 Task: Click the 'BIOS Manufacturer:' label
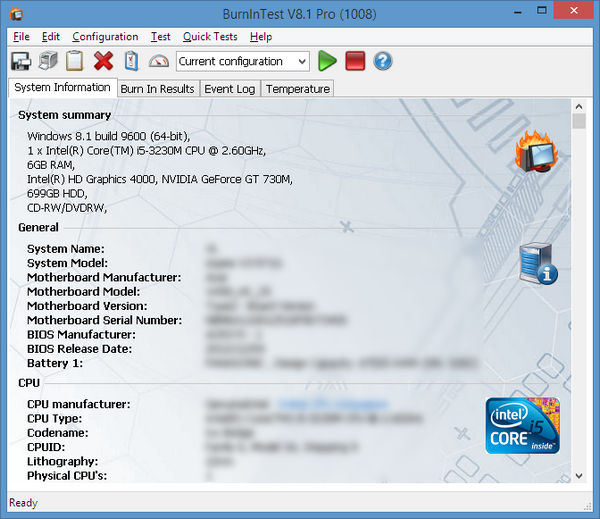(81, 335)
